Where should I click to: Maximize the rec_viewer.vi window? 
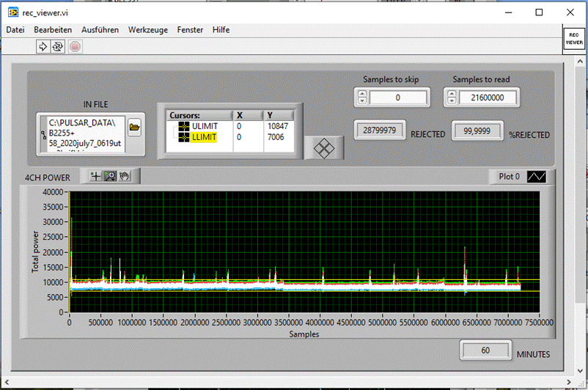(539, 12)
